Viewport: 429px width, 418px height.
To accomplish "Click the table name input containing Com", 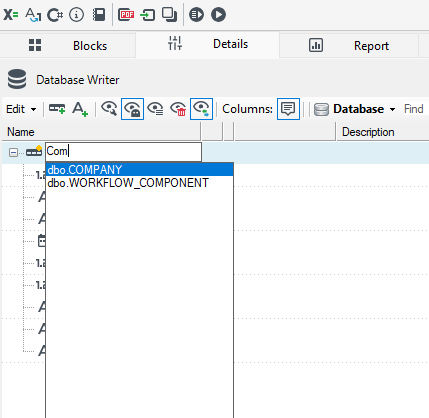I will 123,151.
